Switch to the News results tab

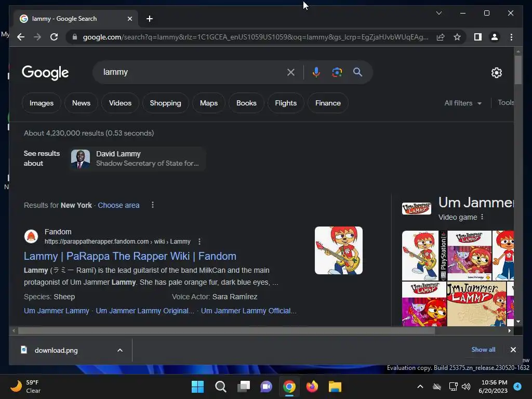[81, 103]
